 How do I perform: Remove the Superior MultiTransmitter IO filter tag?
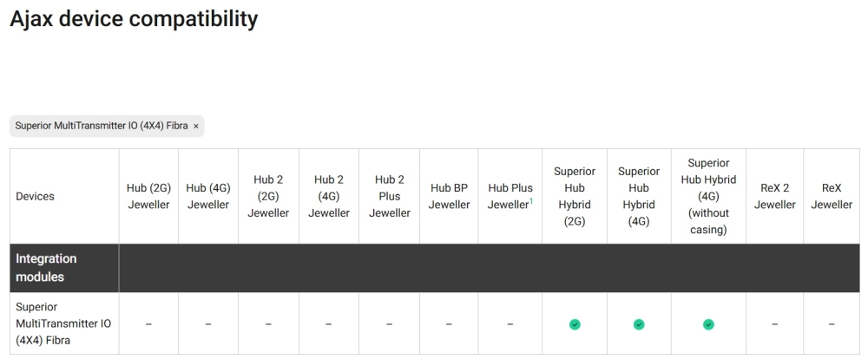coord(196,126)
